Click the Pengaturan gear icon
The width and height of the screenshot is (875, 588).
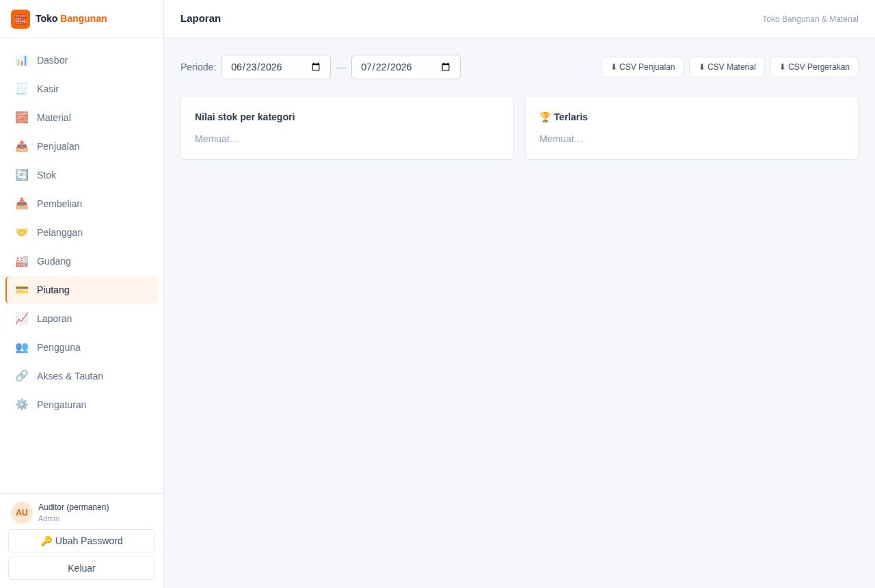point(22,405)
